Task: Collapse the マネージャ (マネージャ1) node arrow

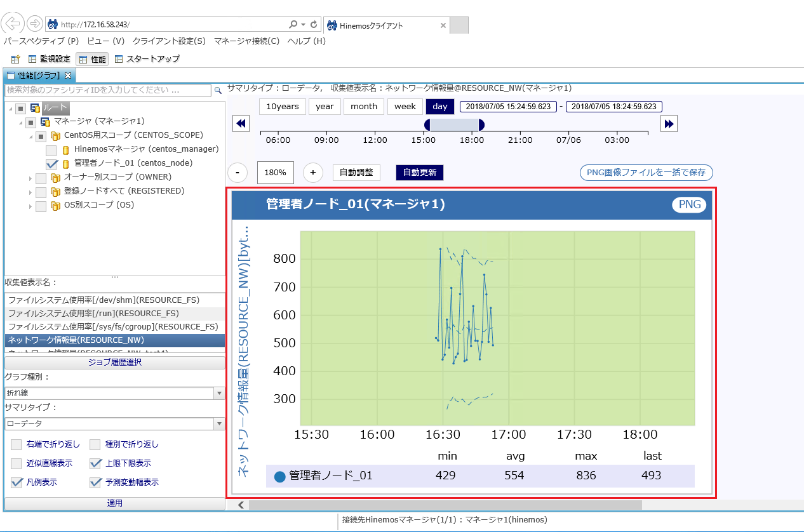Action: [21, 122]
